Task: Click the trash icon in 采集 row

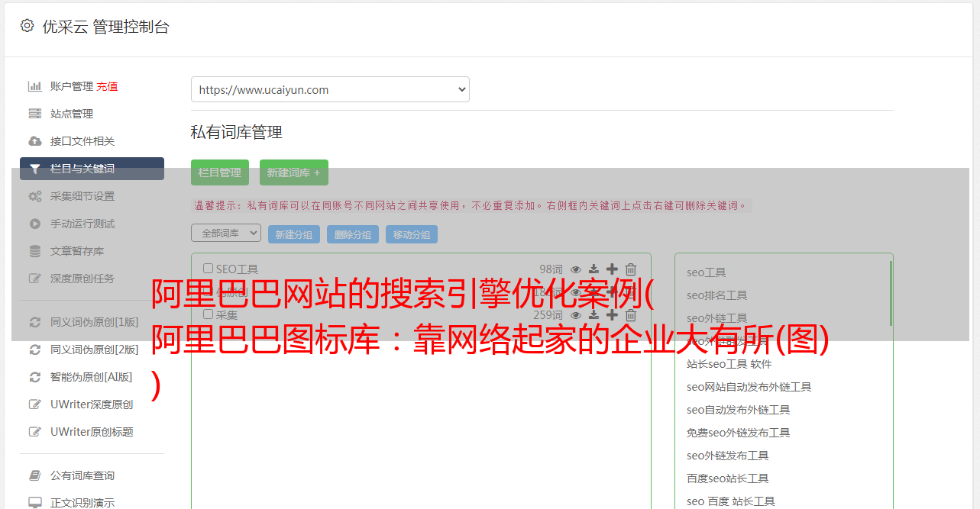Action: point(631,315)
